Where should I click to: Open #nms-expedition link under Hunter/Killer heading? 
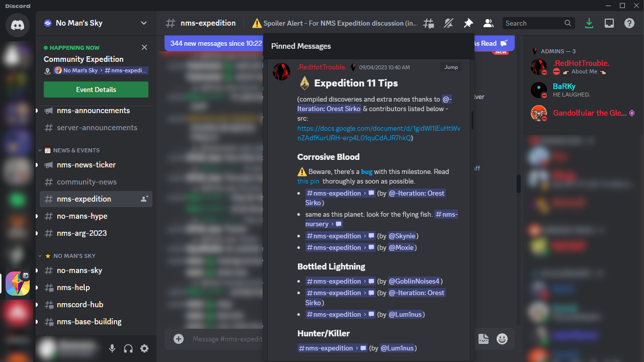pos(332,348)
